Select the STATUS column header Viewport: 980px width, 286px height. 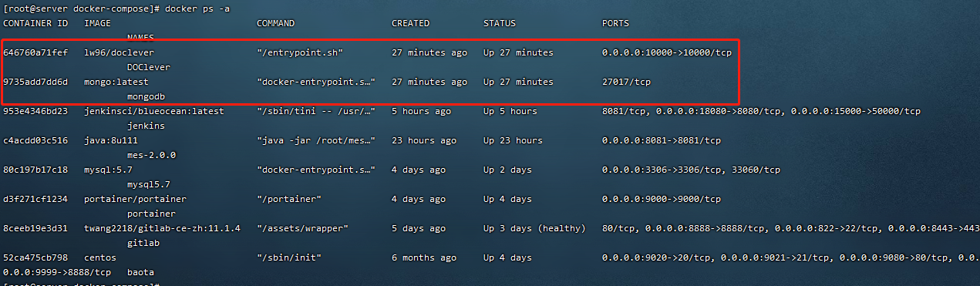point(500,23)
